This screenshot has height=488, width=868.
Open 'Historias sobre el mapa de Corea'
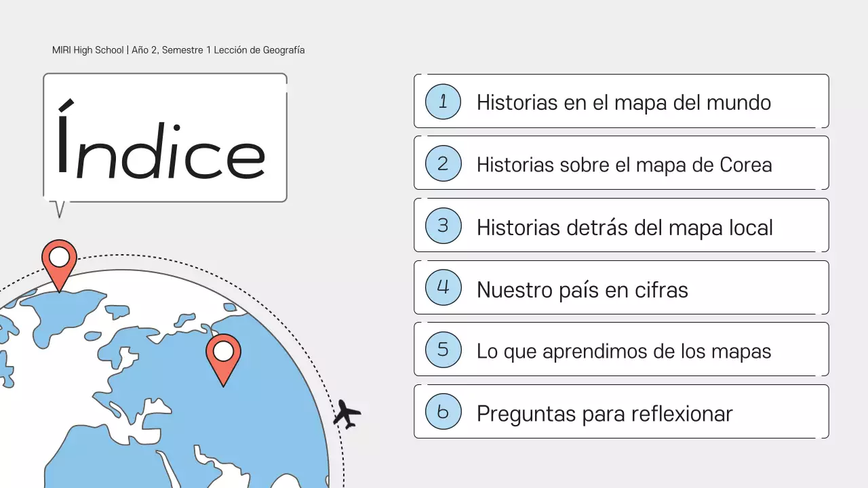(x=624, y=164)
